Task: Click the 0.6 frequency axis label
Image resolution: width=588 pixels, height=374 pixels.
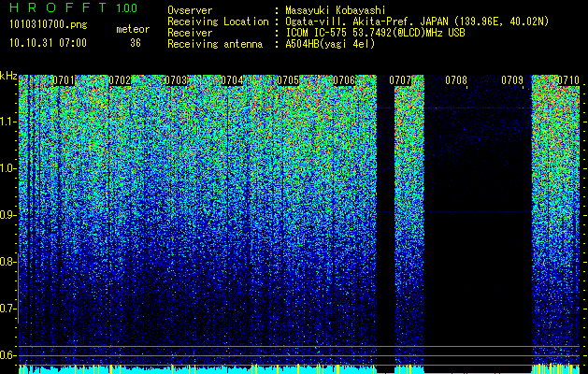Action: [7, 355]
